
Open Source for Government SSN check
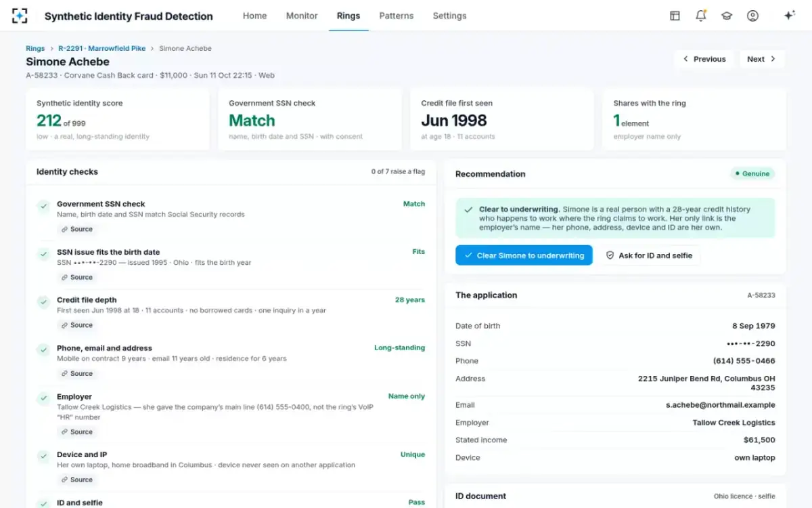(x=76, y=229)
